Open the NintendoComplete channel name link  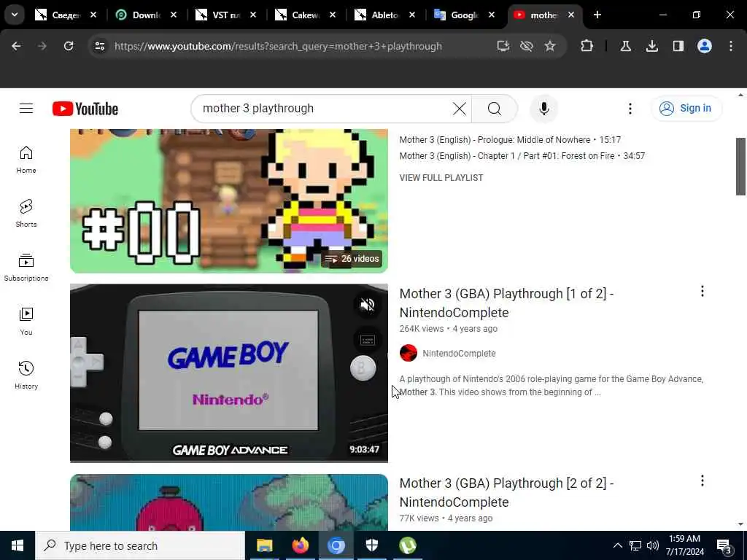tap(459, 354)
